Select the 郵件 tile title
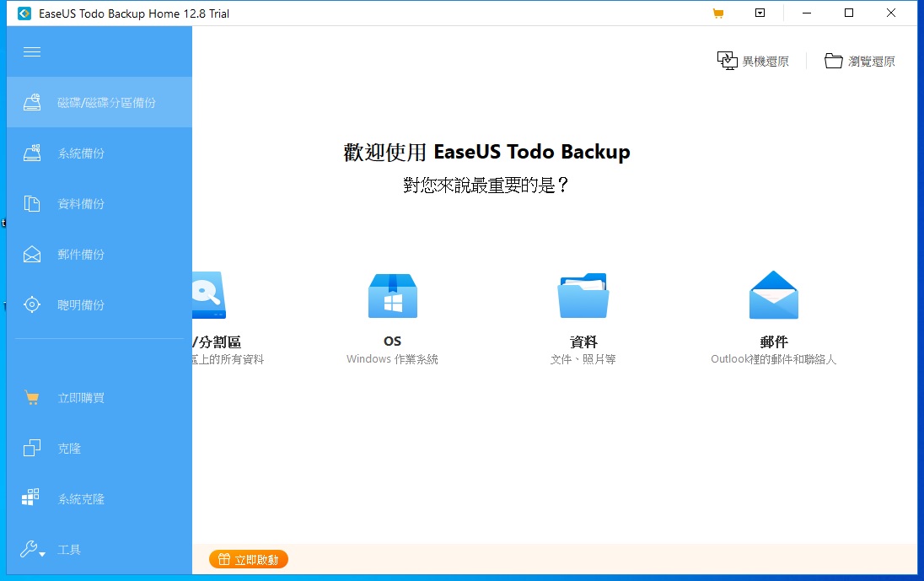924x581 pixels. click(x=774, y=342)
